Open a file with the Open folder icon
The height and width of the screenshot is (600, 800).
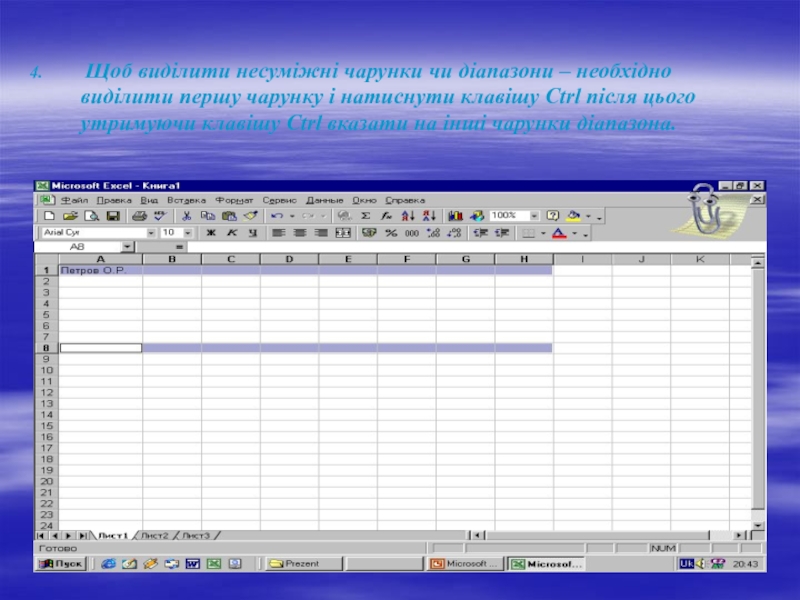pos(70,216)
